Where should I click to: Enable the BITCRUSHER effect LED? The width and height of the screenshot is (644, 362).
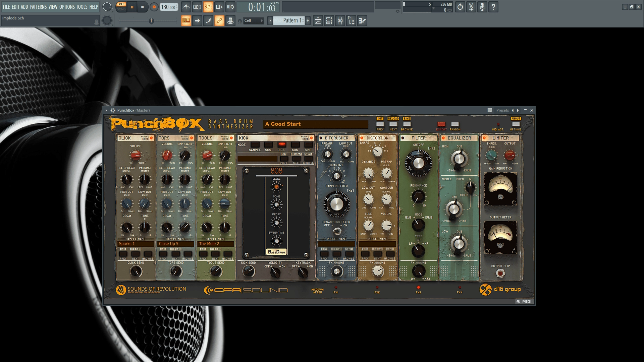pos(321,138)
